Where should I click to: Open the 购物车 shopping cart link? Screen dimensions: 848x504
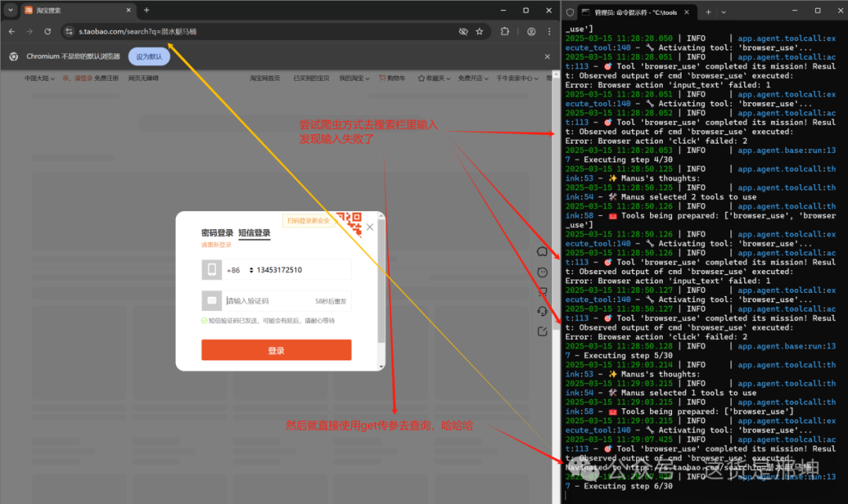[x=392, y=79]
